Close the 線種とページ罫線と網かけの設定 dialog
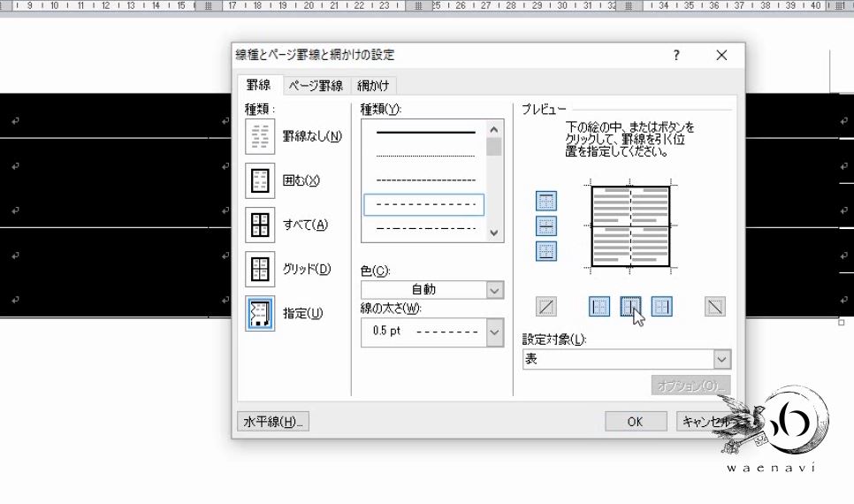854x504 pixels. pyautogui.click(x=721, y=55)
